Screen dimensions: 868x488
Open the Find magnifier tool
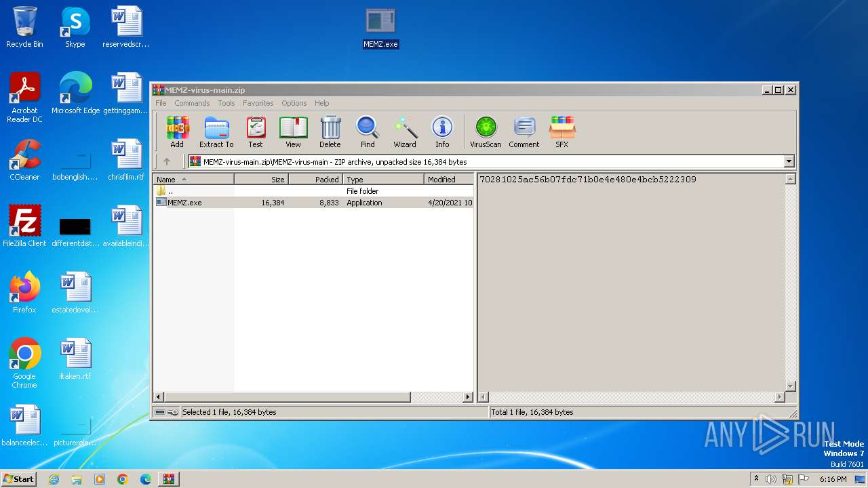coord(368,131)
